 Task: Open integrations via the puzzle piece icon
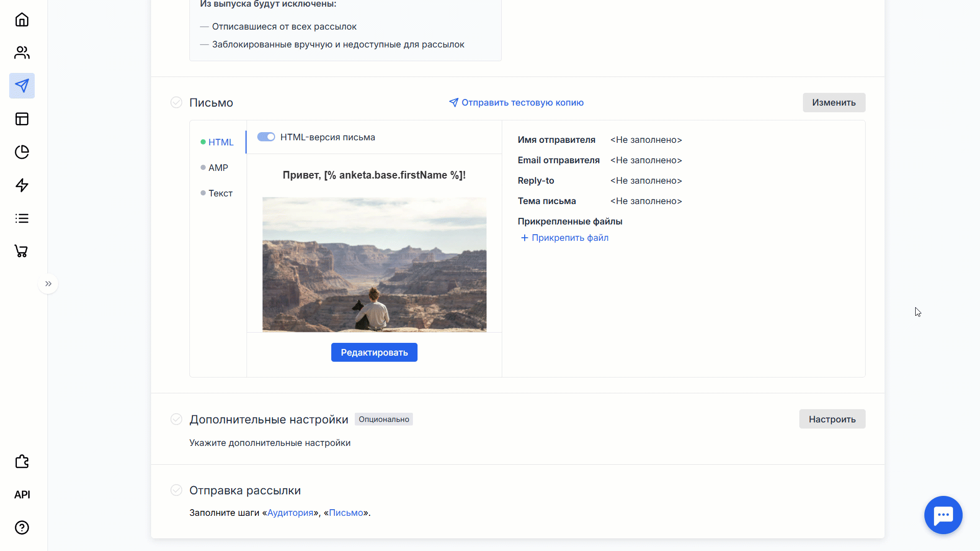click(21, 461)
